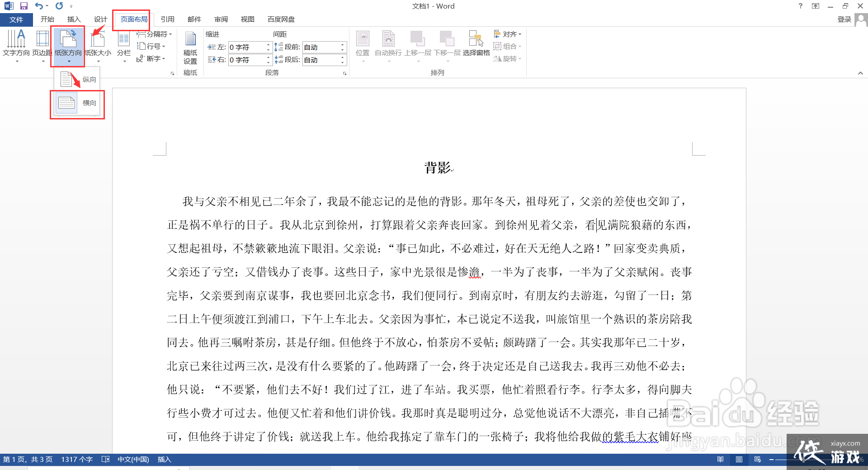Switch to the View (视图) tab
Image resolution: width=868 pixels, height=470 pixels.
pos(247,19)
